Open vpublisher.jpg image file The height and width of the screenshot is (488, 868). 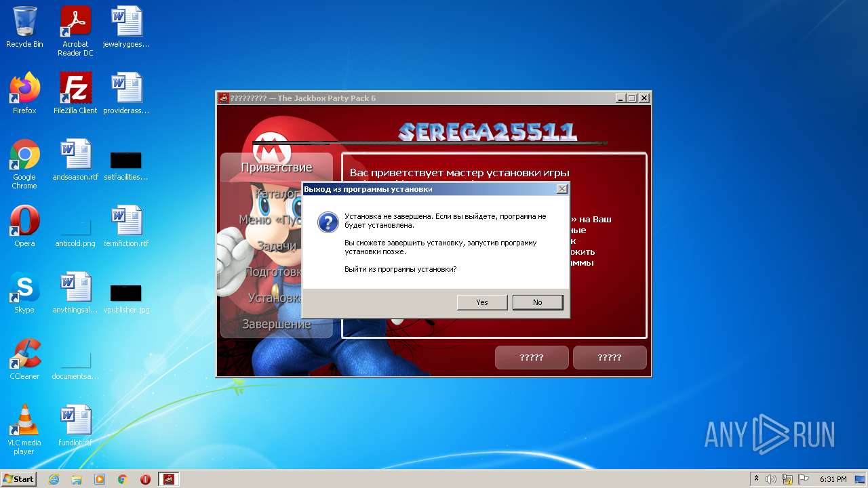(126, 298)
